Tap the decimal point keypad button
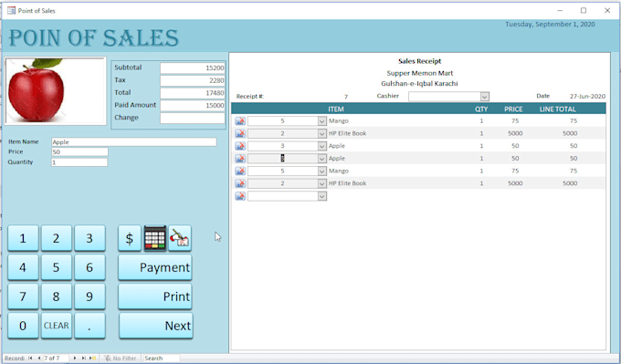 (x=89, y=326)
